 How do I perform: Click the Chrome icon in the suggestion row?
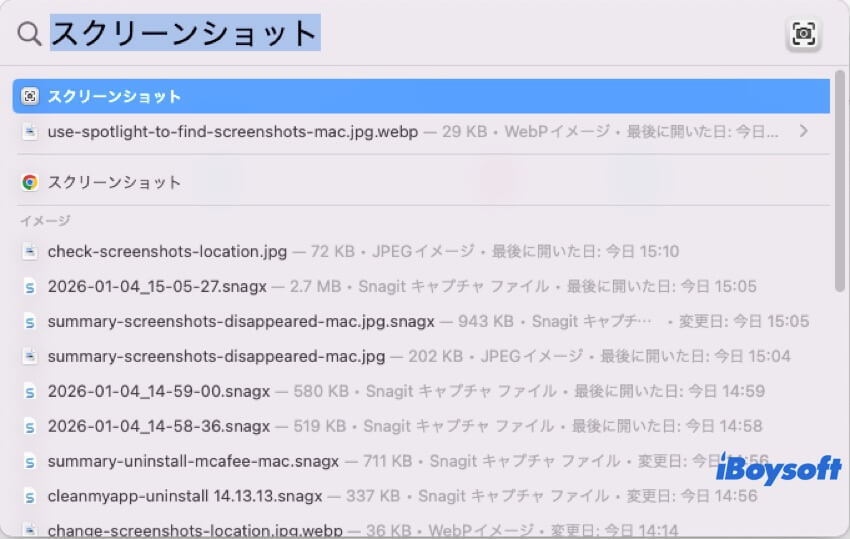pos(30,182)
